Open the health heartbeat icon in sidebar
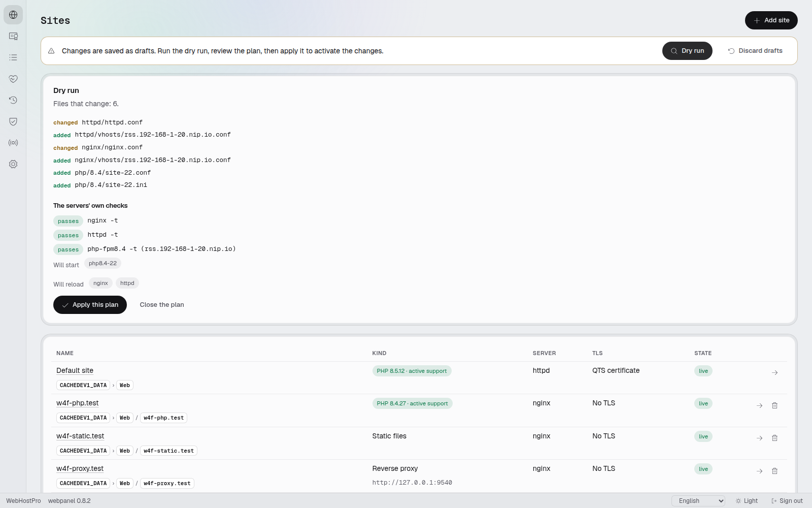Image resolution: width=812 pixels, height=508 pixels. [x=13, y=79]
